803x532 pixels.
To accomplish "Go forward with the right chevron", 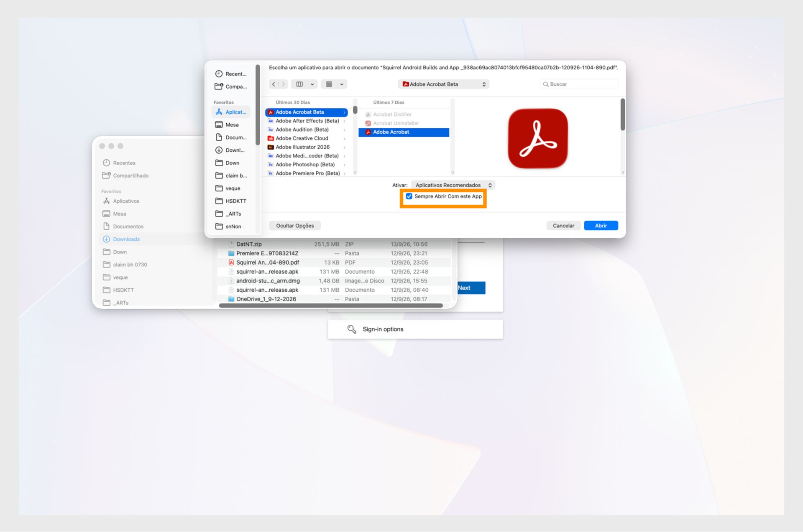I will [284, 84].
